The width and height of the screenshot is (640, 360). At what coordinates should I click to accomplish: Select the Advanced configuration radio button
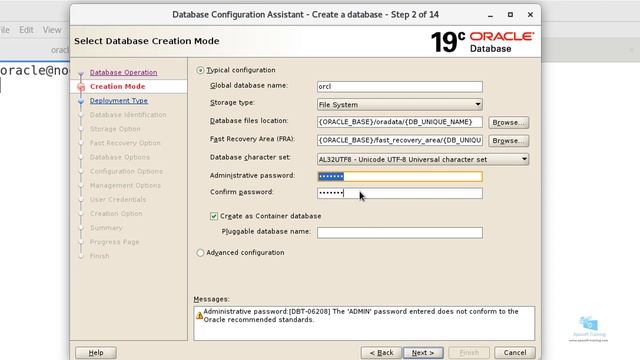[x=200, y=253]
